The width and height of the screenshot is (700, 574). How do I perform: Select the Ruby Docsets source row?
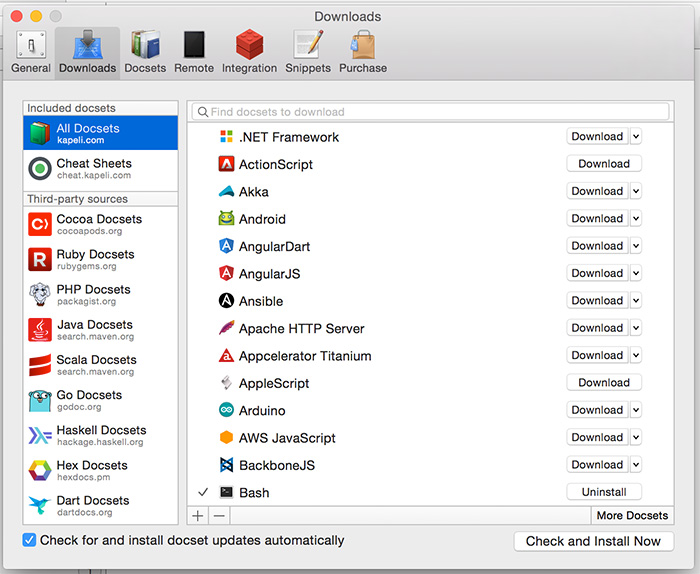pyautogui.click(x=100, y=259)
